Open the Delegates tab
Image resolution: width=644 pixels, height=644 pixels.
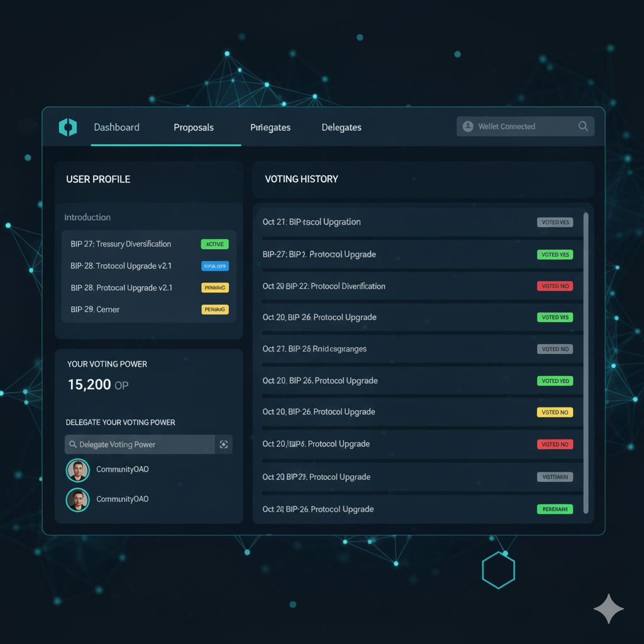(x=341, y=127)
